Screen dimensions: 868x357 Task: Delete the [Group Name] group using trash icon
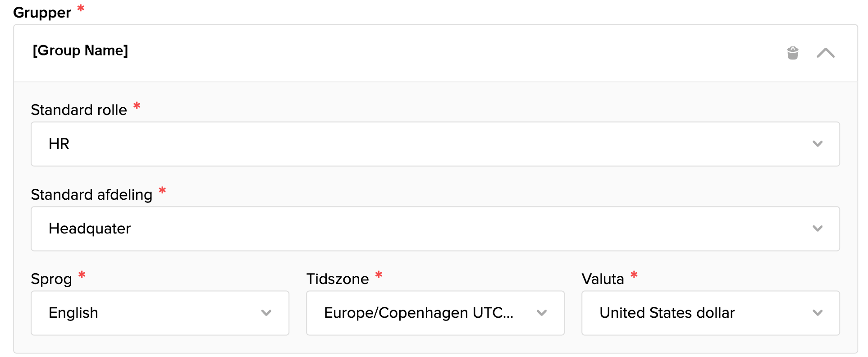pos(793,53)
